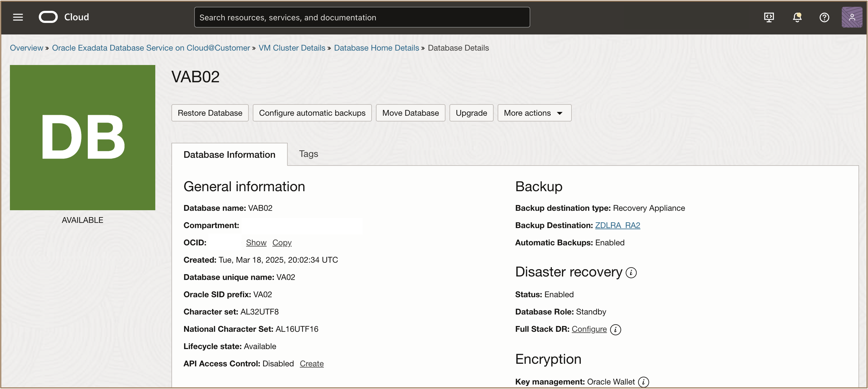Click the Backup section heading
This screenshot has width=868, height=389.
538,187
